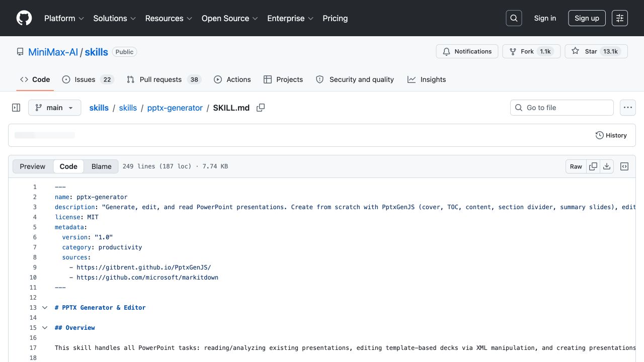This screenshot has height=362, width=644.
Task: Click the Notifications bell button
Action: point(467,51)
